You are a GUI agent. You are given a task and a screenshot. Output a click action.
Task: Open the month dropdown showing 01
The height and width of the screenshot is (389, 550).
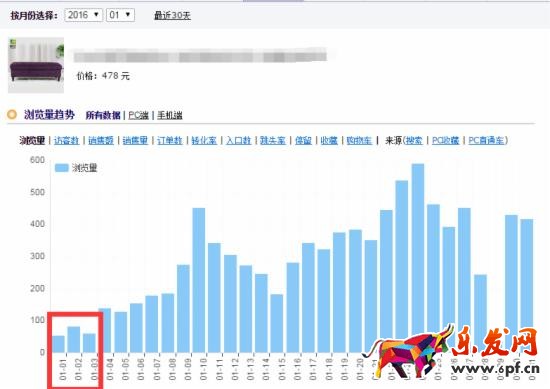(x=120, y=15)
